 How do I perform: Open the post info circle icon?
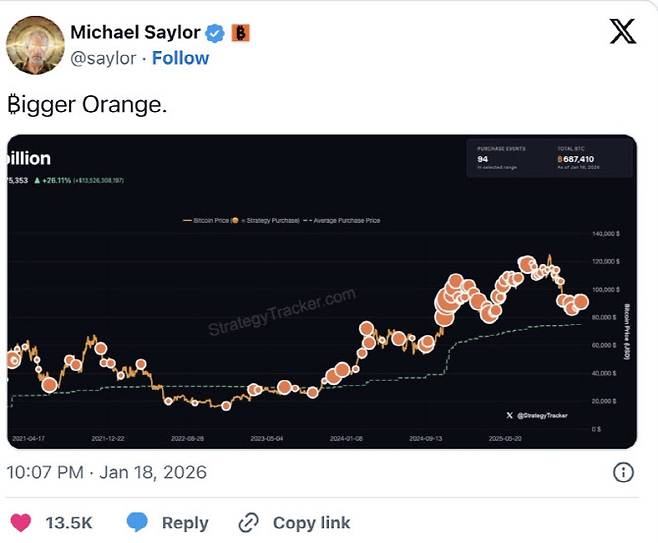pyautogui.click(x=622, y=472)
